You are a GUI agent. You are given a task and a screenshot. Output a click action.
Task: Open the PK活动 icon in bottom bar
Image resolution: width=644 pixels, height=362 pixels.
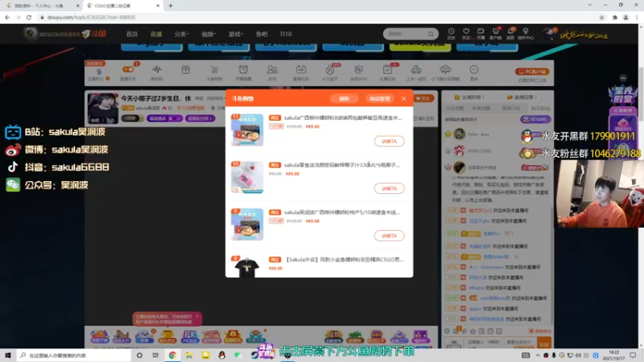pos(190,336)
